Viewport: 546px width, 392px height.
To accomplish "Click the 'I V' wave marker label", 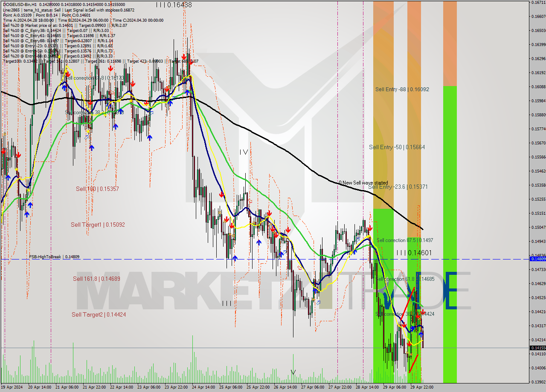I will tap(244, 152).
